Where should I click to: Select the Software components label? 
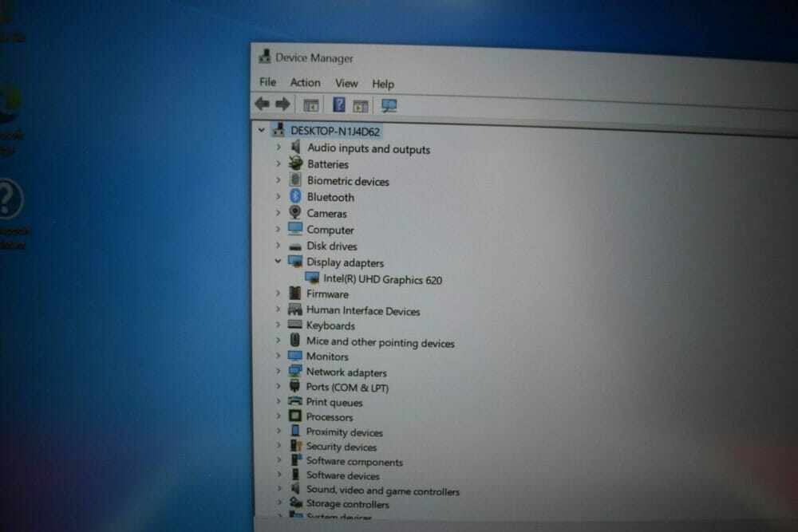[x=355, y=461]
